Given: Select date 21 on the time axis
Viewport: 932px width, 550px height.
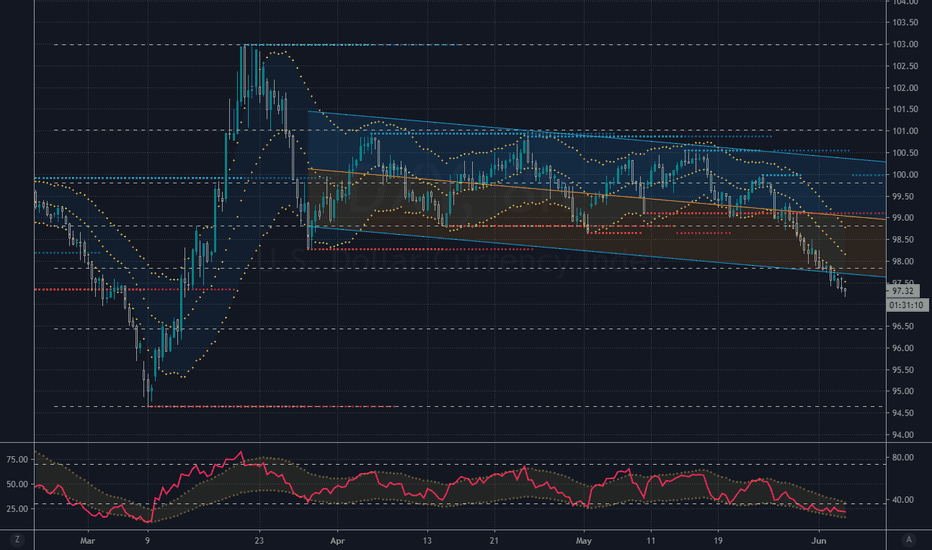Looking at the screenshot, I should coord(494,541).
